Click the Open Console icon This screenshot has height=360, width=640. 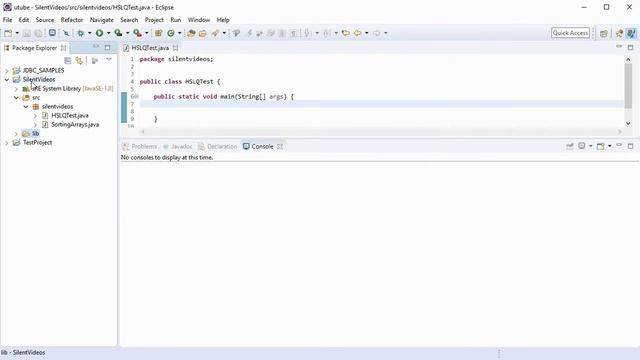(600, 146)
